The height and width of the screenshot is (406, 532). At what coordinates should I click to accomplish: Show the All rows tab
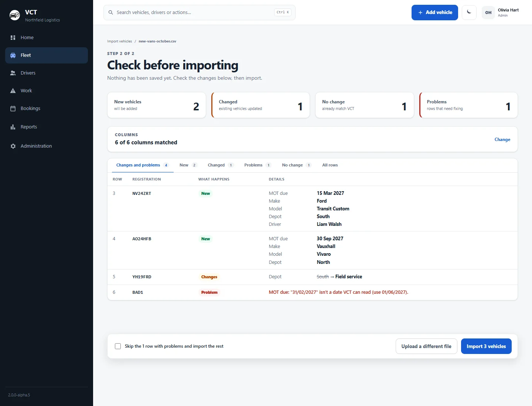(330, 165)
